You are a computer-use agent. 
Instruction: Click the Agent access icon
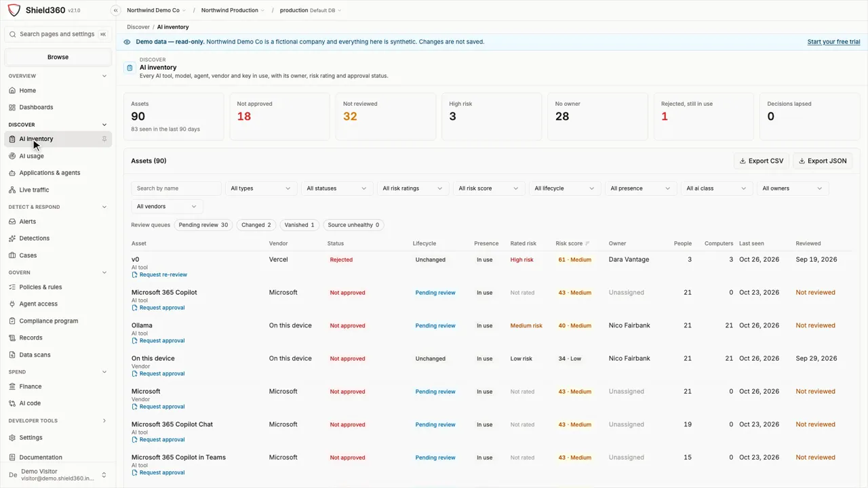tap(12, 304)
